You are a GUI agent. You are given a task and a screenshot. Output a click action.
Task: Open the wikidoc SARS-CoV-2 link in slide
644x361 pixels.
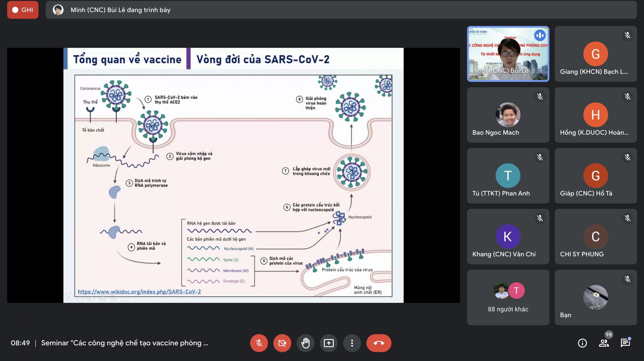(x=139, y=292)
